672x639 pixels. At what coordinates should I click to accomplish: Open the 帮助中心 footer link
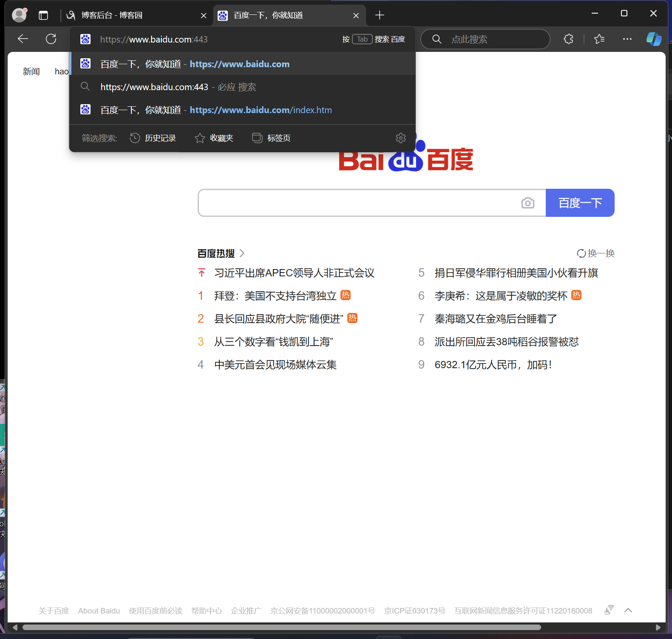pyautogui.click(x=207, y=611)
